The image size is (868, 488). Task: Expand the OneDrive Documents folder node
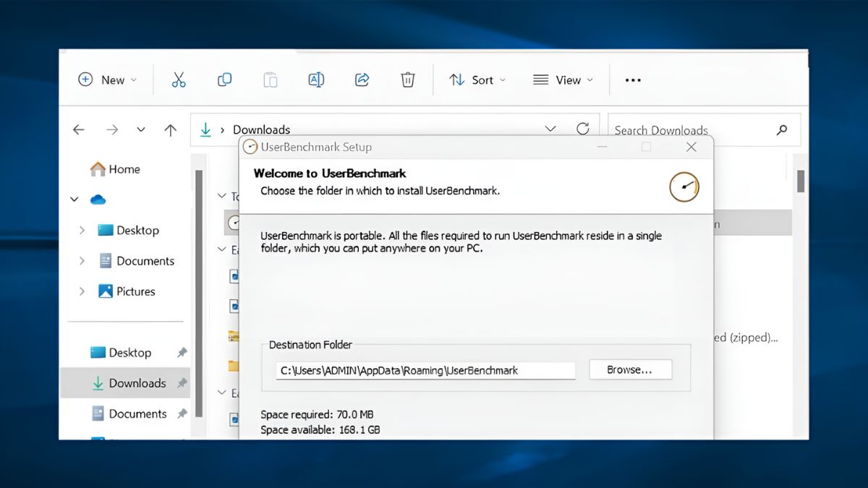coord(82,261)
